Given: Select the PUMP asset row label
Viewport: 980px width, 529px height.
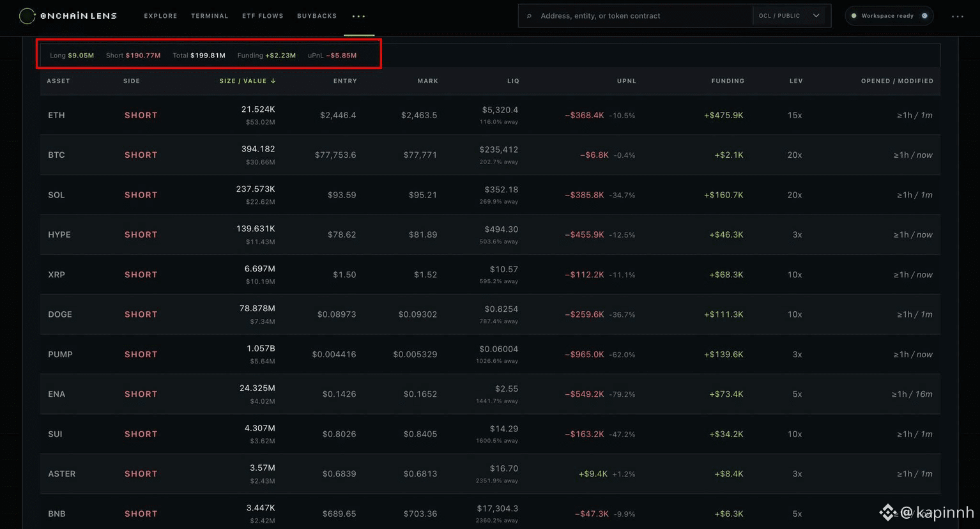Looking at the screenshot, I should coord(60,355).
